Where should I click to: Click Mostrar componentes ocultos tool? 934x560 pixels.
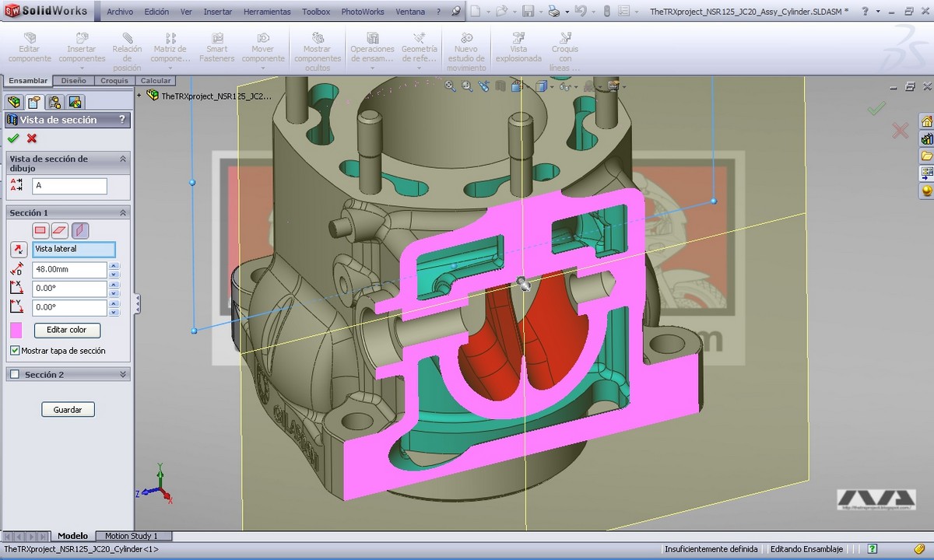click(x=317, y=51)
